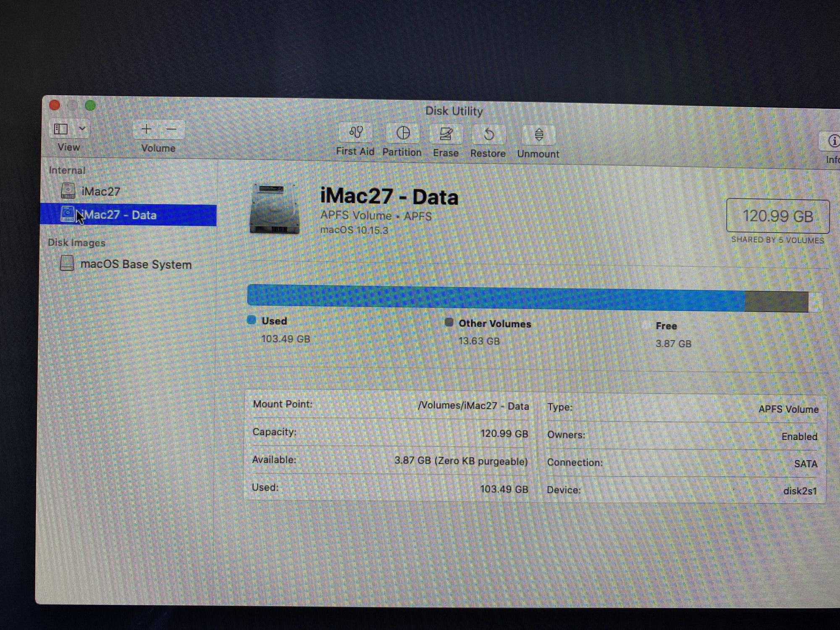This screenshot has width=840, height=630.
Task: Click the Erase disk icon
Action: coord(446,134)
